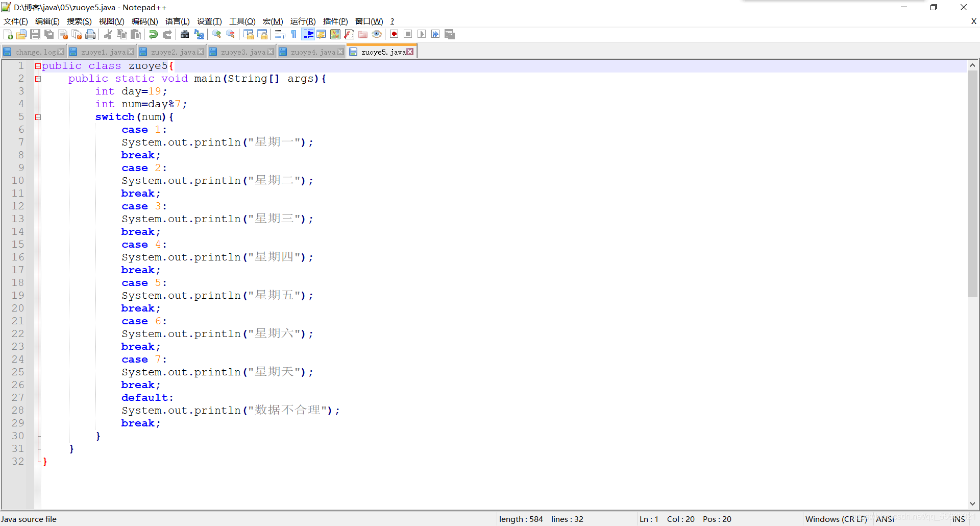Screen dimensions: 980x526
Task: Click the New file toolbar icon
Action: coord(8,34)
